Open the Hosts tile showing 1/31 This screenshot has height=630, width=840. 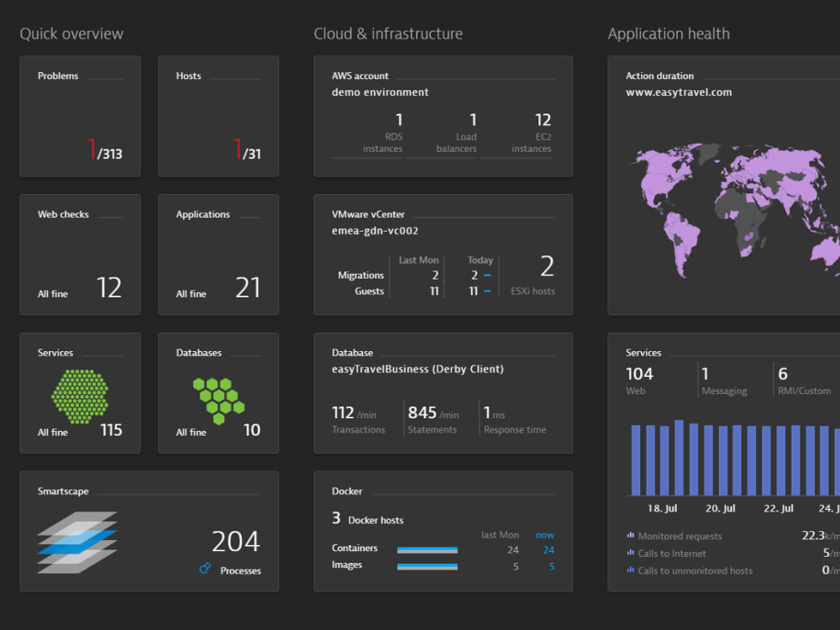click(218, 116)
